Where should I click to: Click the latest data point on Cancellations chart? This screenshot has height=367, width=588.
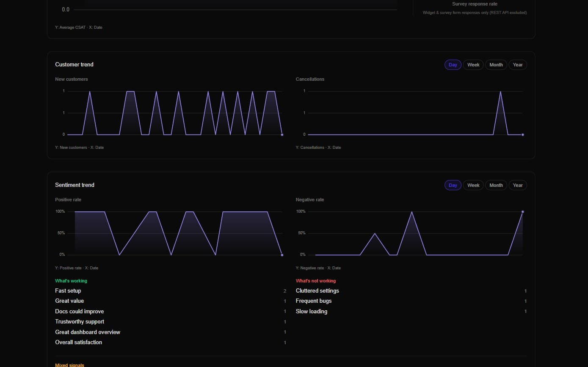pos(523,134)
